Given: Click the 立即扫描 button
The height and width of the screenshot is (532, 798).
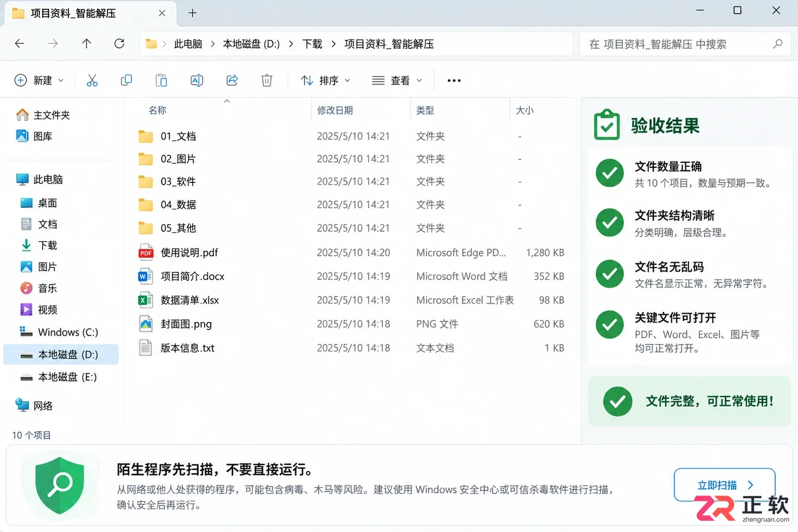Looking at the screenshot, I should tap(724, 485).
